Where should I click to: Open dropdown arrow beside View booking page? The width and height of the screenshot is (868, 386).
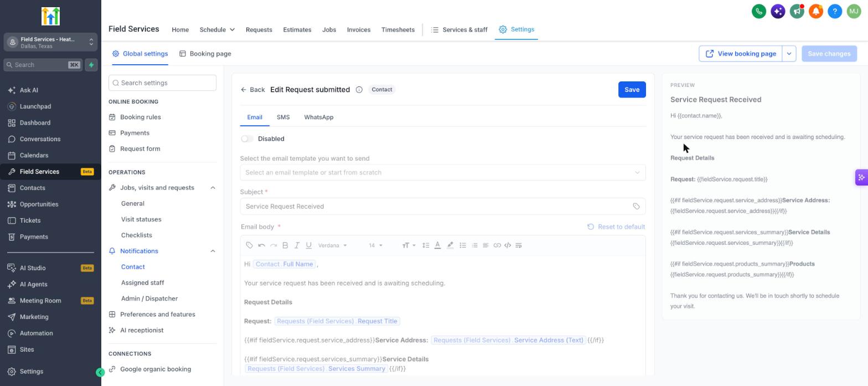(x=789, y=54)
